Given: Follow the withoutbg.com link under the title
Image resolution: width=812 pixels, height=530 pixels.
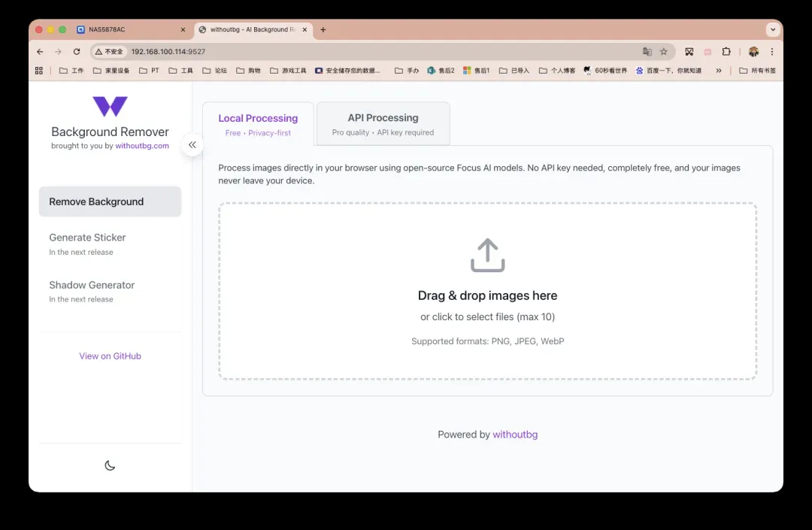Looking at the screenshot, I should (x=142, y=146).
